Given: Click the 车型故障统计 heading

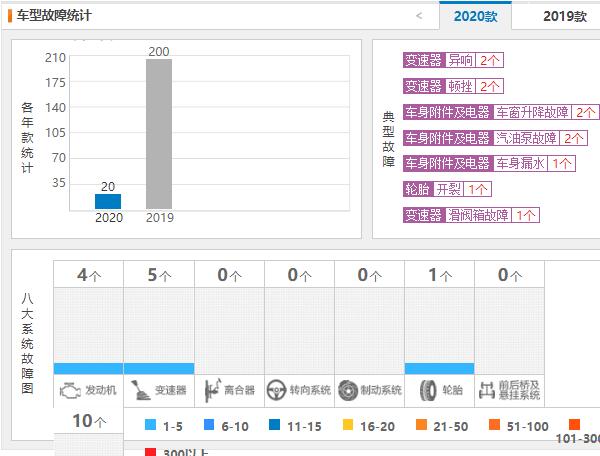Looking at the screenshot, I should 54,16.
